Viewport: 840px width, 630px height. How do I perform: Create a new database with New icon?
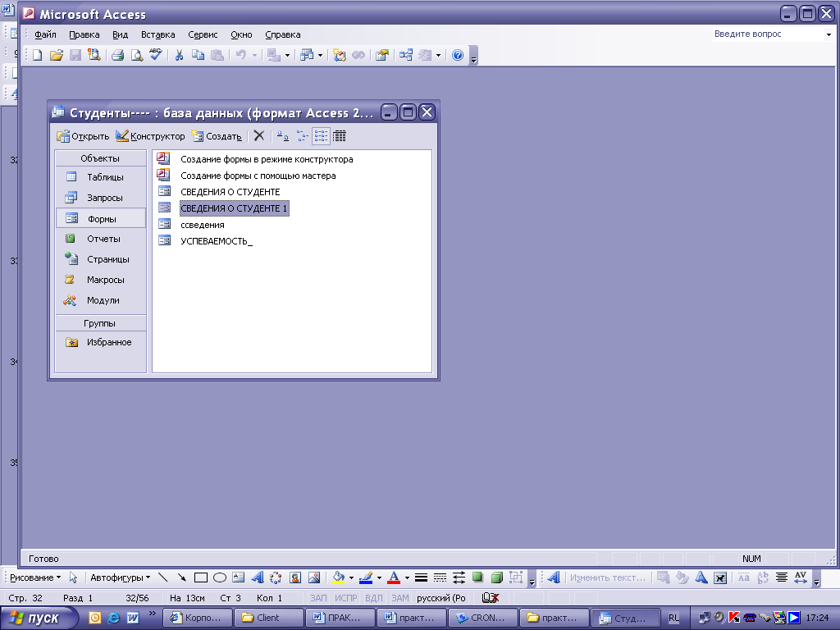[x=37, y=55]
